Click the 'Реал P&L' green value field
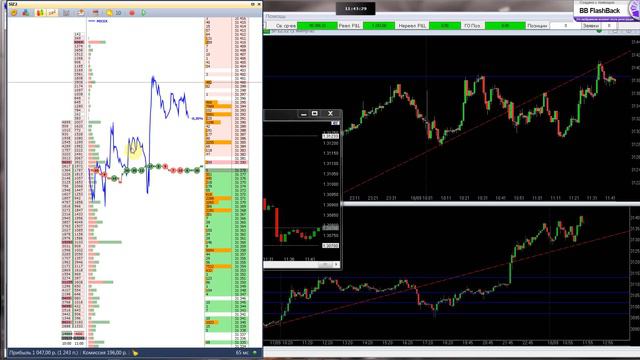 tap(379, 26)
